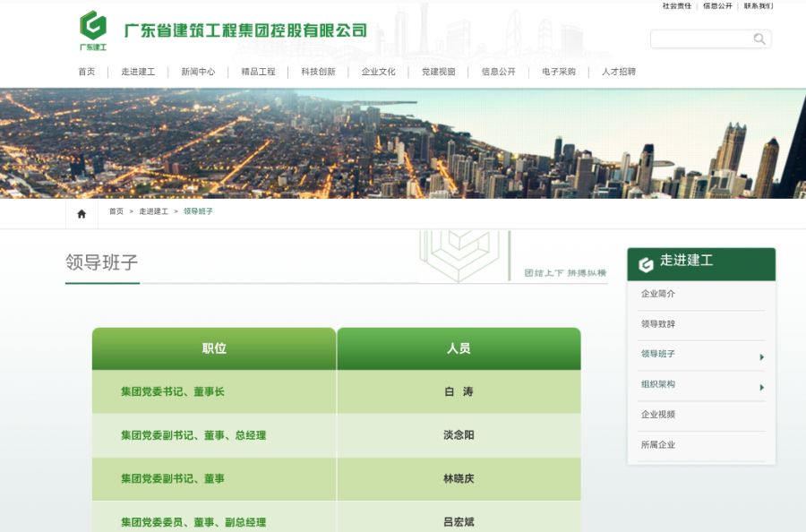Go to 精品工程 in navigation bar

(x=258, y=72)
